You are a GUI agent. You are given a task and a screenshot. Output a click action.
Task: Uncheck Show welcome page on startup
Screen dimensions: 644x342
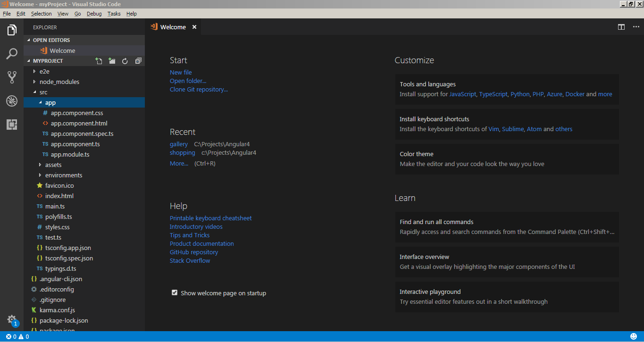click(175, 293)
